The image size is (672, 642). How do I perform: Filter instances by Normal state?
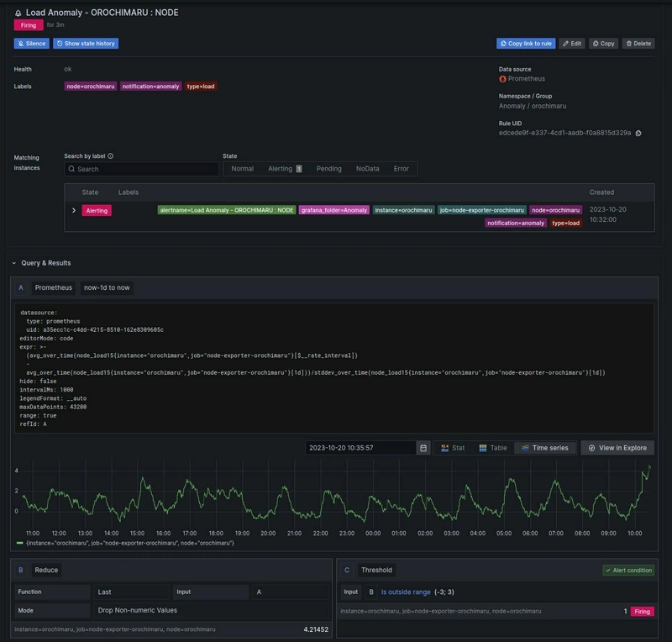[243, 169]
